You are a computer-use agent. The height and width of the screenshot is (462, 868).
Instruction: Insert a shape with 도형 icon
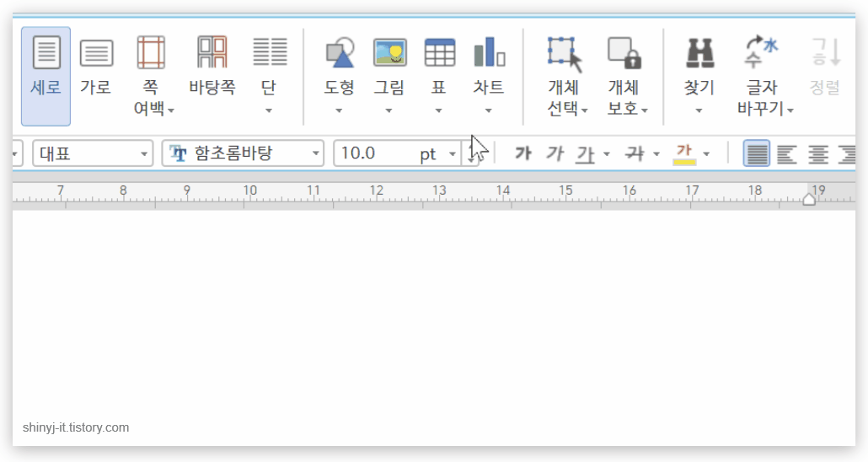340,52
